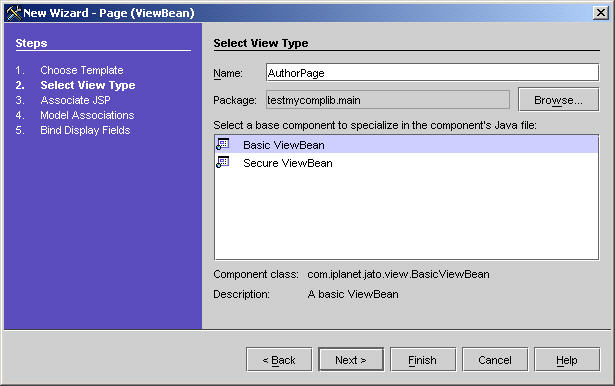The width and height of the screenshot is (615, 386).
Task: Cancel the New Wizard dialog
Action: (495, 359)
